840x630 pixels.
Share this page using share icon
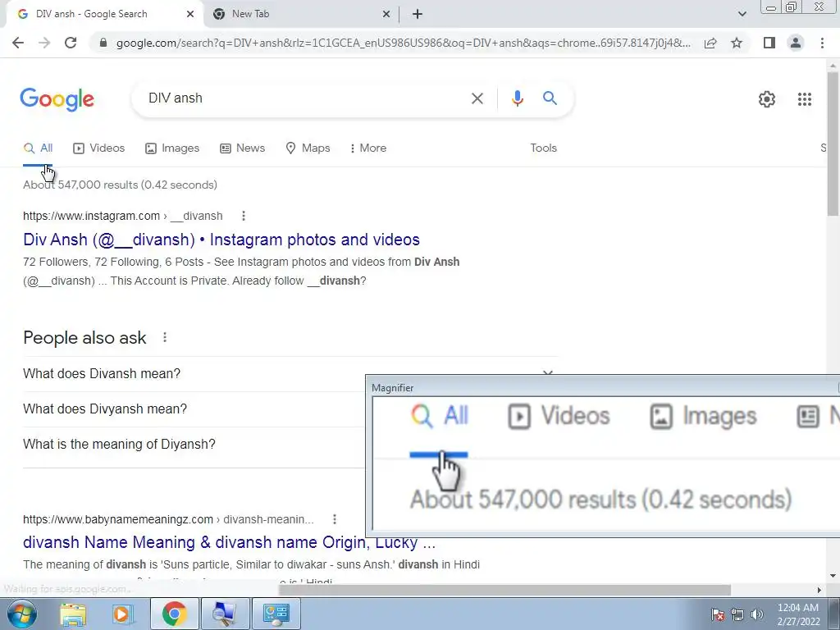click(710, 43)
